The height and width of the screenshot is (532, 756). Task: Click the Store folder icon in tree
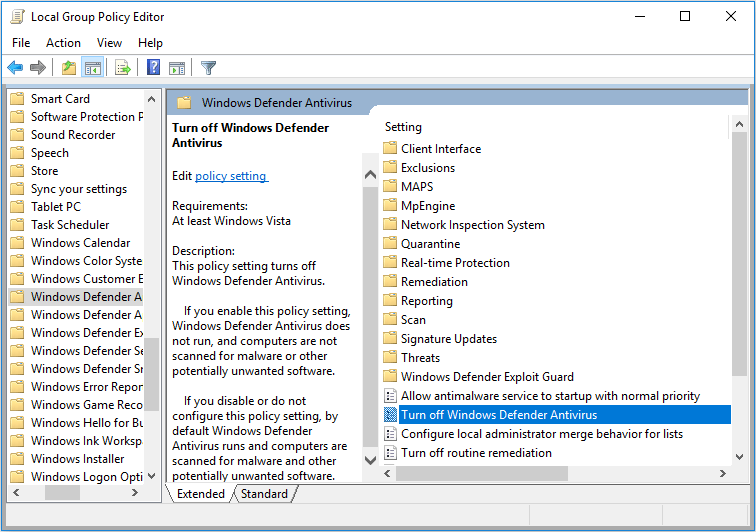[x=17, y=171]
